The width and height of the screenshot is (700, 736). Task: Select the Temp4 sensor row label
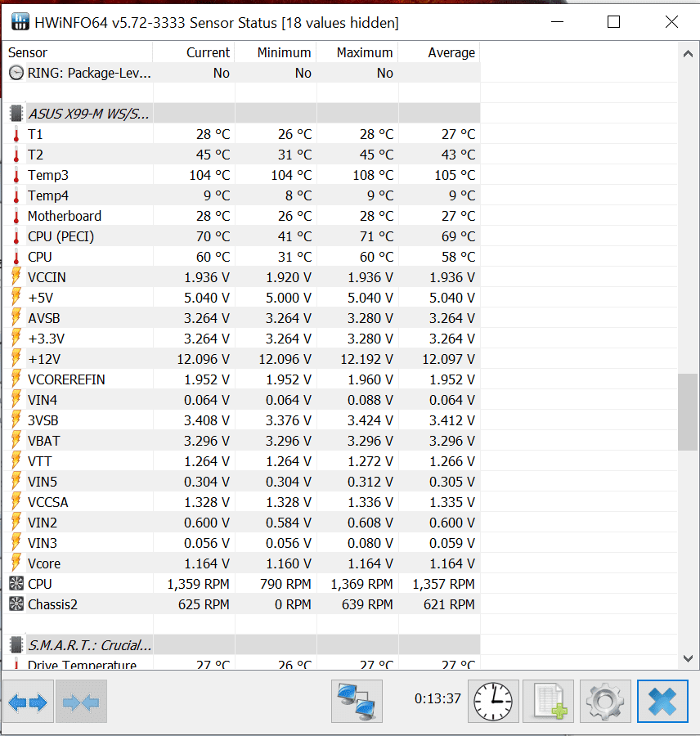tap(48, 195)
